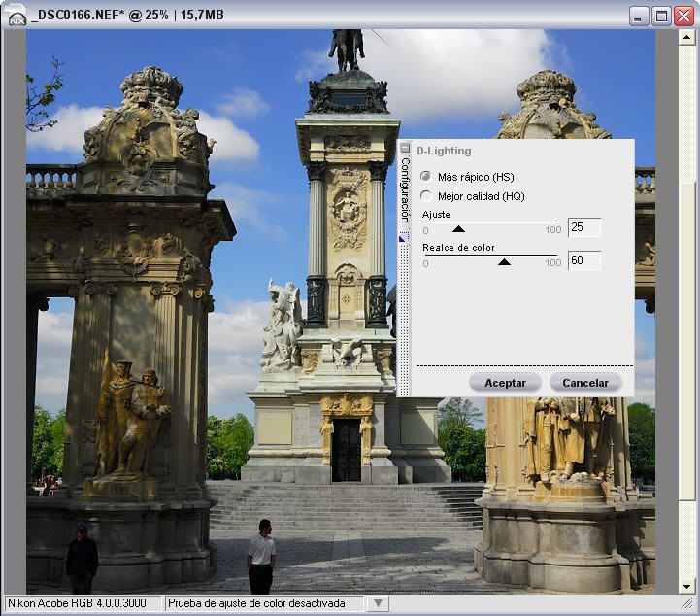Click the vertical scrollbar down arrow

tap(687, 587)
